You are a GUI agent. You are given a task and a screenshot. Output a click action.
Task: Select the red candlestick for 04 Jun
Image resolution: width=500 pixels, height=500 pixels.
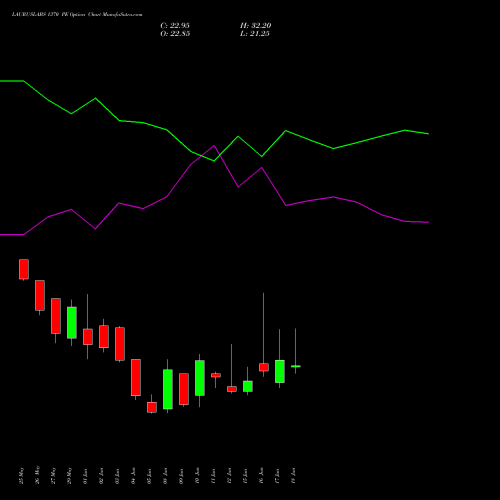[x=136, y=378]
